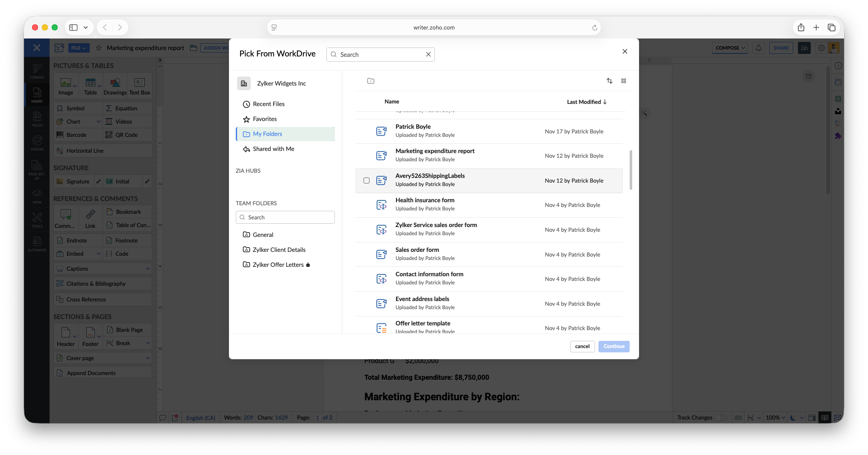868x455 pixels.
Task: Insert a Horizontal Line
Action: tap(103, 151)
